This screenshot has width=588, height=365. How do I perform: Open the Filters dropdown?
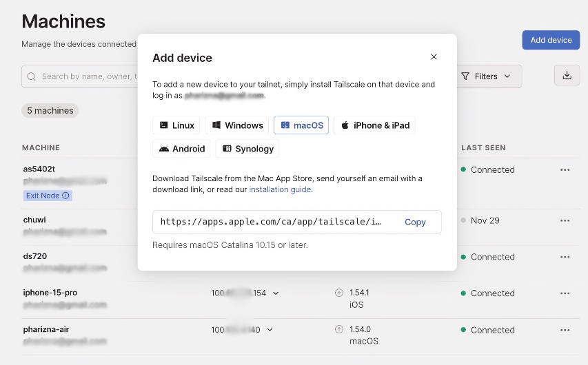[x=485, y=76]
